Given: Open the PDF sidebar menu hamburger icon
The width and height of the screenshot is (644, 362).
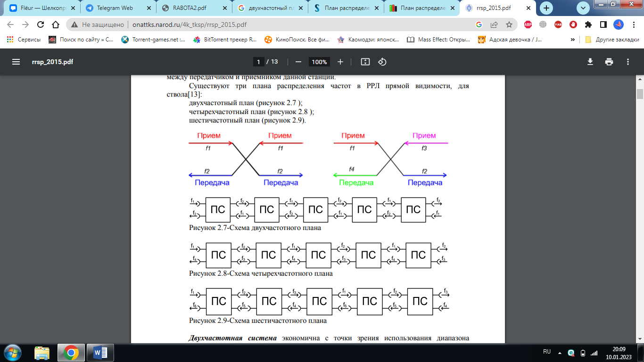Looking at the screenshot, I should click(x=16, y=62).
